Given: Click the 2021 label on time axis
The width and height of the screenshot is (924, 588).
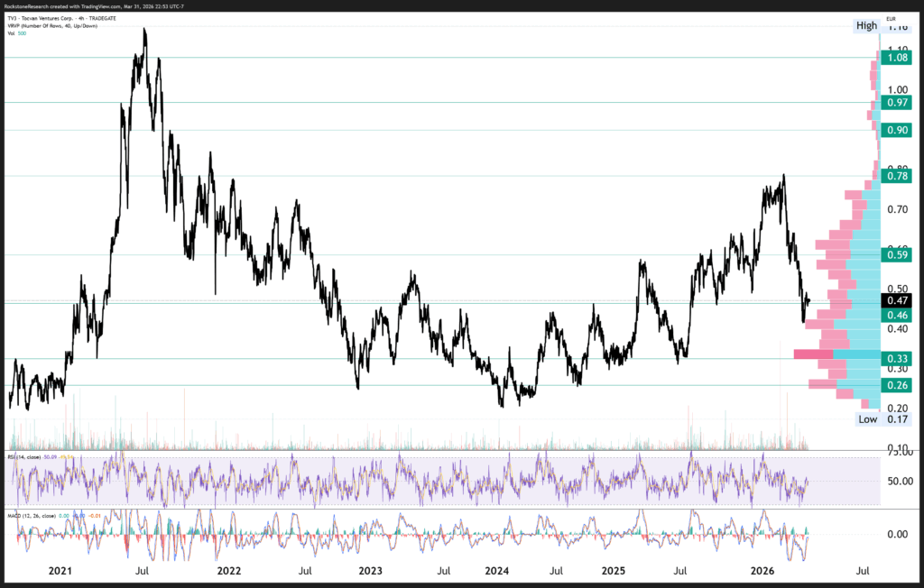Looking at the screenshot, I should [x=59, y=571].
